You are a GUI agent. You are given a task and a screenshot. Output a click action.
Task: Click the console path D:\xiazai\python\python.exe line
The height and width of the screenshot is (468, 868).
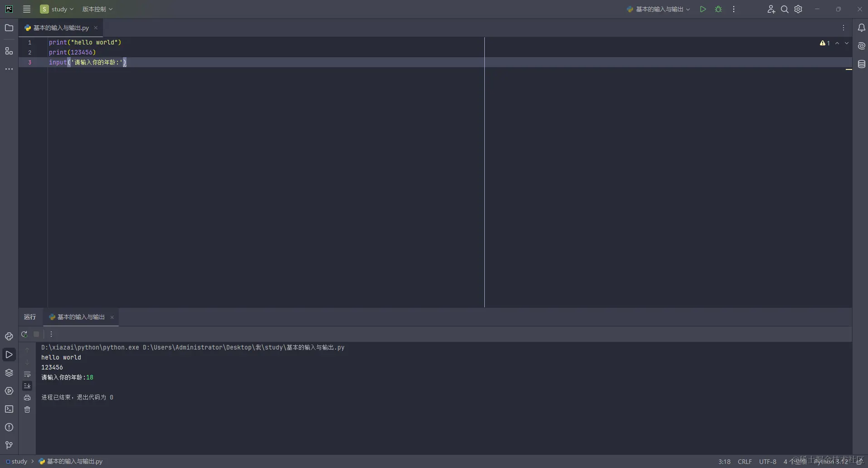(193, 347)
